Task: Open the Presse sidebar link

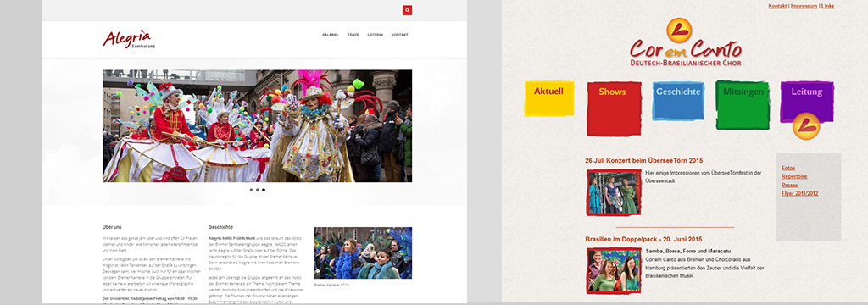Action: coord(790,185)
